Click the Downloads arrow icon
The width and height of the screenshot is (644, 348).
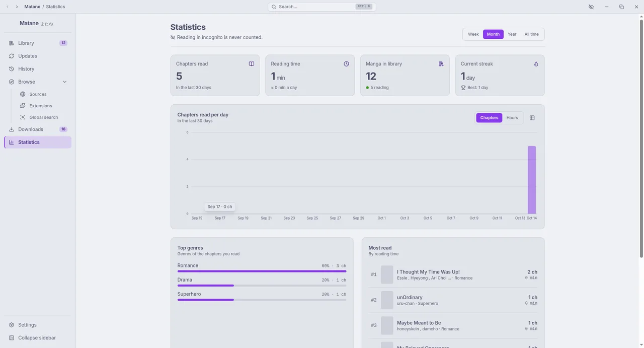coord(12,129)
